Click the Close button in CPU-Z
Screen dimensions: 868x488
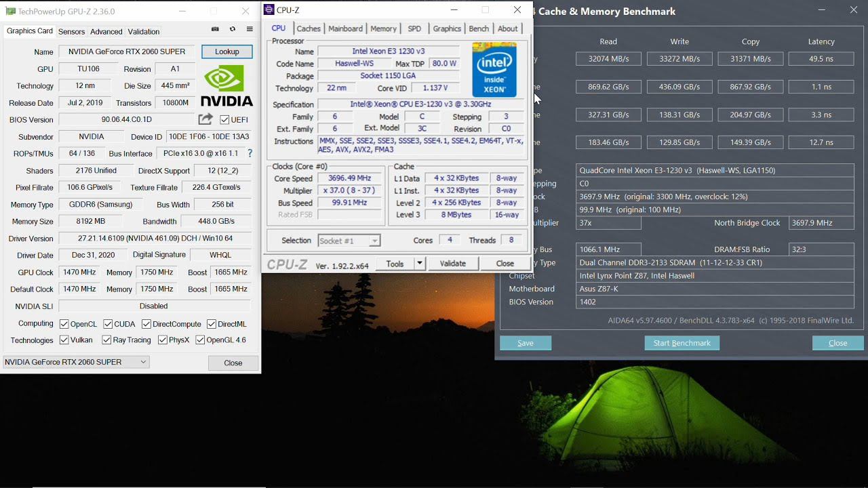point(505,264)
